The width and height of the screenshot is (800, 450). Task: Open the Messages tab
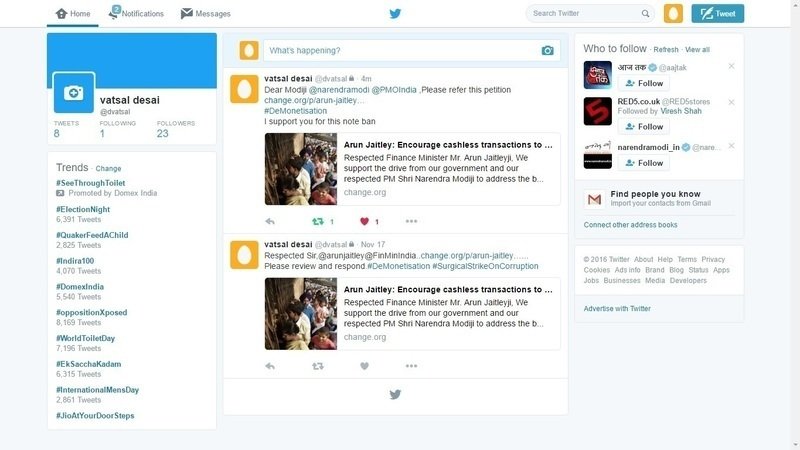coord(205,14)
